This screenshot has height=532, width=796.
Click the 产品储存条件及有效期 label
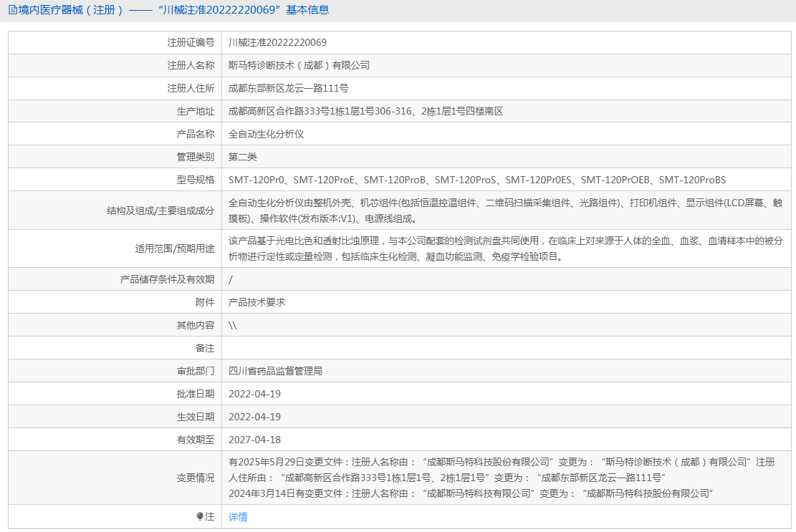tap(167, 279)
